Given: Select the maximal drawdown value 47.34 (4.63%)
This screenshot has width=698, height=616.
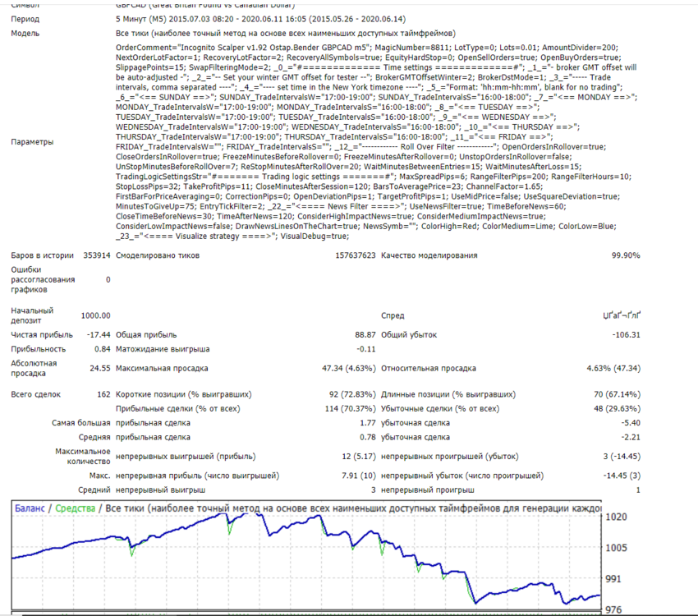Looking at the screenshot, I should pos(349,368).
